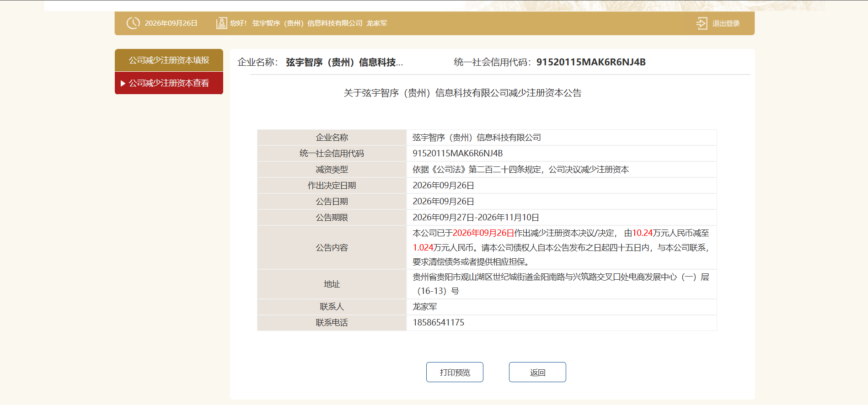The height and width of the screenshot is (405, 868).
Task: Click the 联系电话 label cell
Action: pos(332,323)
